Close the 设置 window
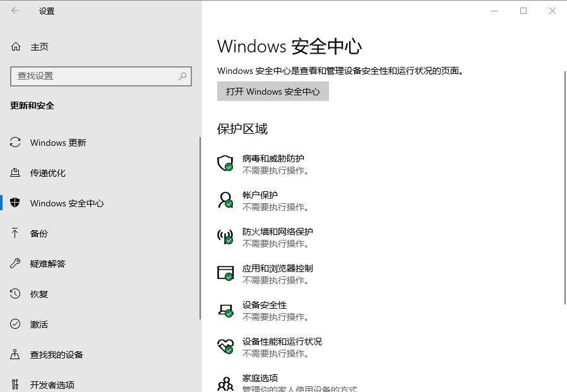567x392 pixels. [x=552, y=11]
